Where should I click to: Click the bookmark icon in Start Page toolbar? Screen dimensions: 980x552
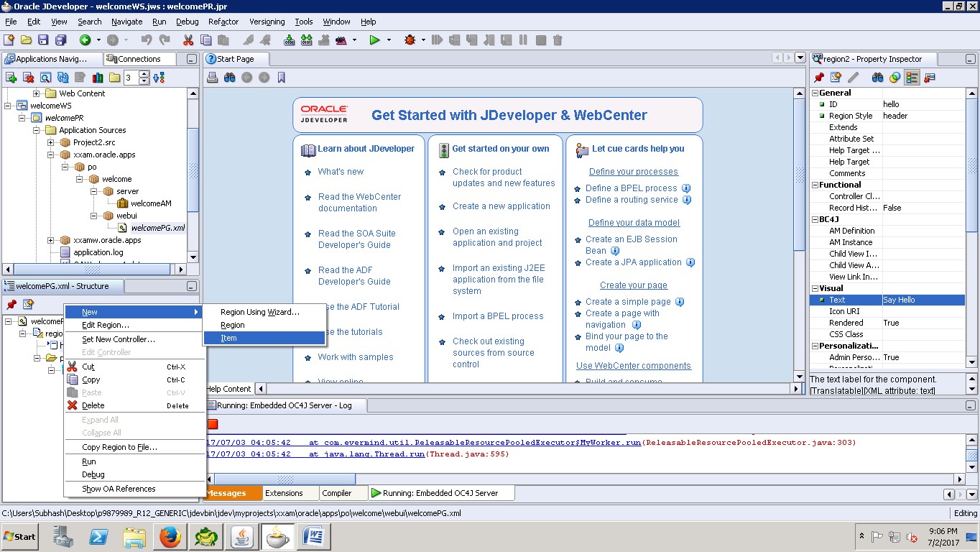pos(282,78)
